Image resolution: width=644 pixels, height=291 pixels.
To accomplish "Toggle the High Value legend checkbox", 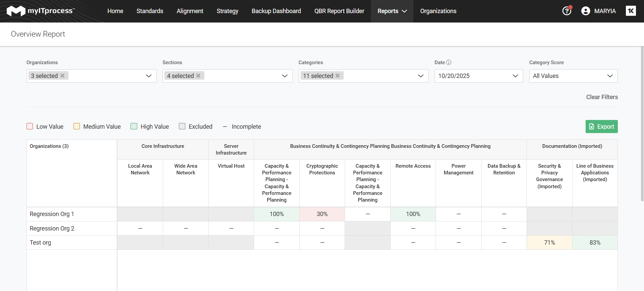I will coord(134,126).
